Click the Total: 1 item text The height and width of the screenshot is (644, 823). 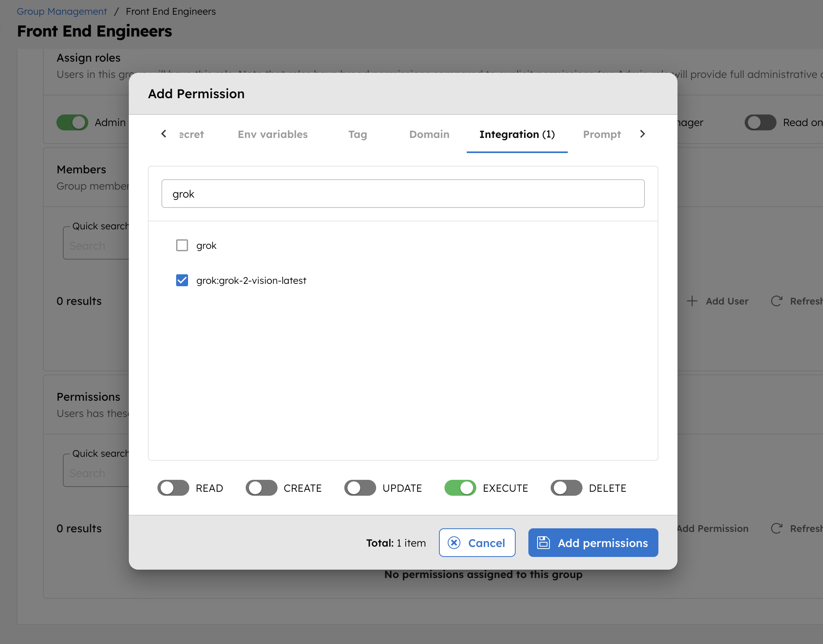[396, 543]
